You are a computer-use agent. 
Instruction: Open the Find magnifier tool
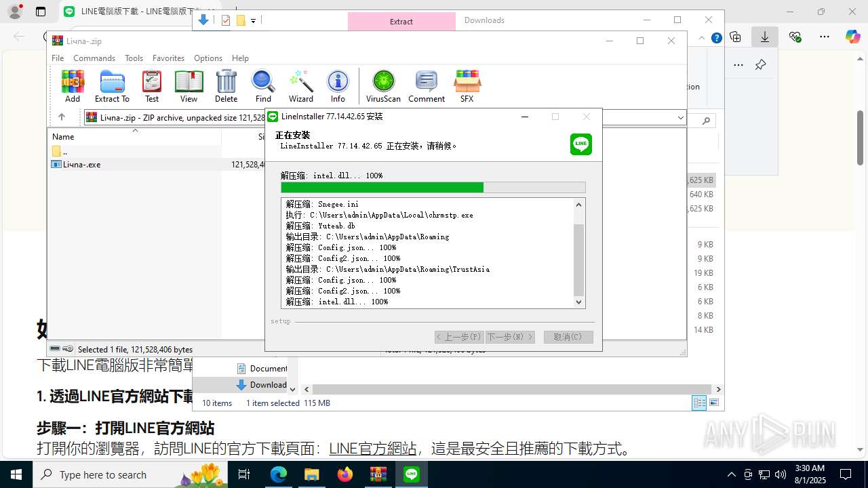click(x=263, y=86)
